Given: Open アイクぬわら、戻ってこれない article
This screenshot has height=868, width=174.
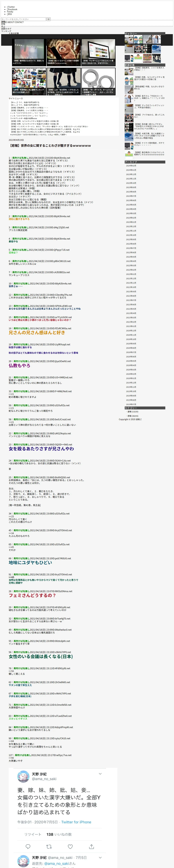Looking at the screenshot, I should [x=149, y=116].
